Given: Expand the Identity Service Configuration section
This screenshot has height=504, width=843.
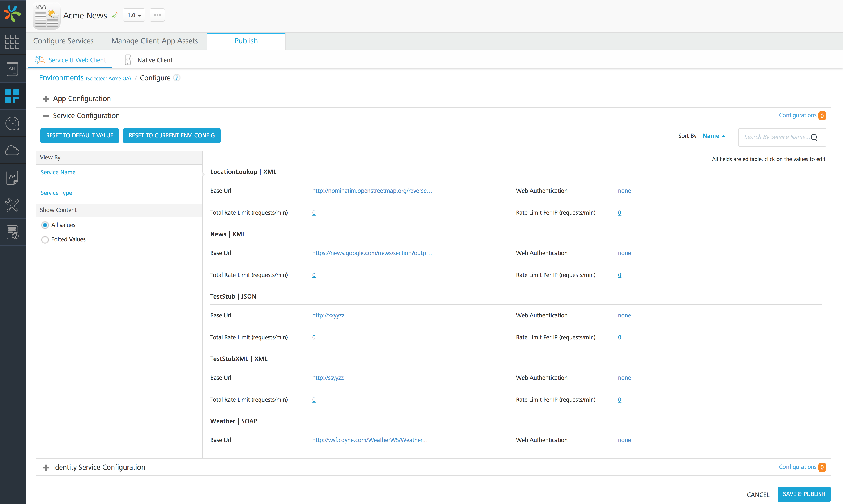Looking at the screenshot, I should (45, 467).
